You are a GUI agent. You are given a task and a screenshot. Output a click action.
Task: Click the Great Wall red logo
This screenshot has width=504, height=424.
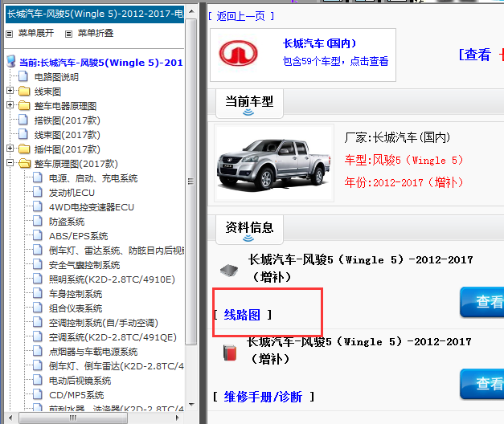pyautogui.click(x=238, y=53)
